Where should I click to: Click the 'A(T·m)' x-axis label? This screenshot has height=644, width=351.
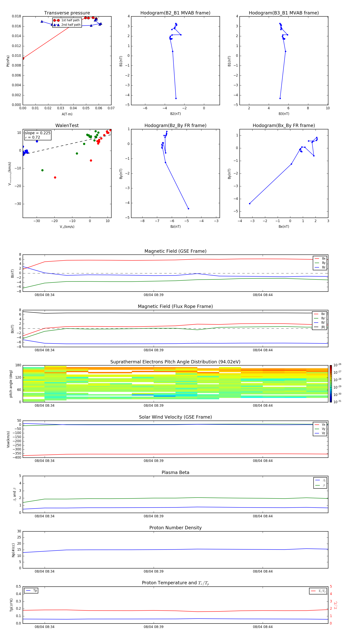[67, 114]
